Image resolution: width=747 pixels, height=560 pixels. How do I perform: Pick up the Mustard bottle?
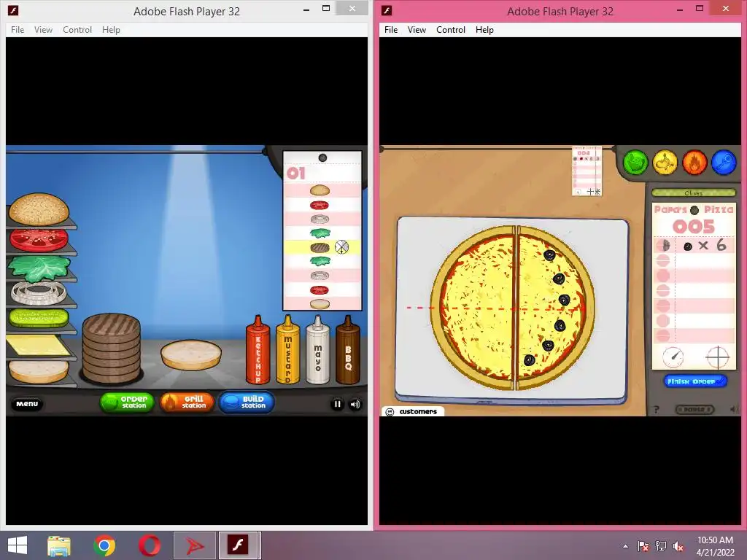coord(287,349)
